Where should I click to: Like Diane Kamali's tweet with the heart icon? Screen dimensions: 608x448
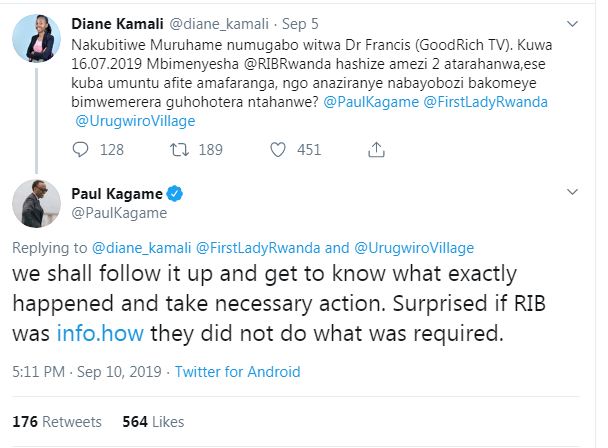[x=277, y=149]
